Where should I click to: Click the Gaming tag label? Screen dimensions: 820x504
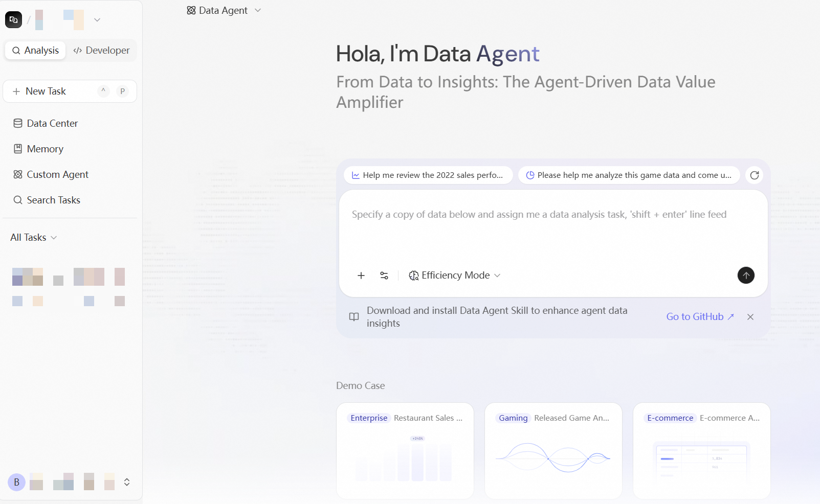513,418
